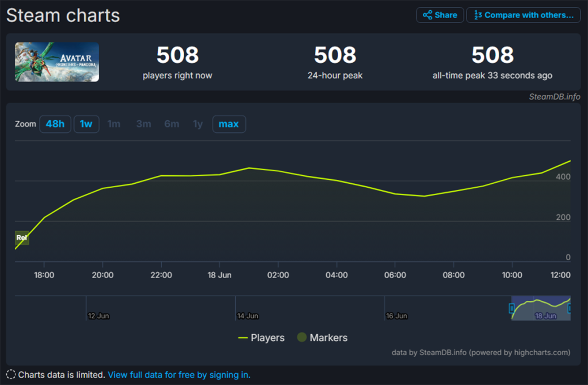
Task: Click the all-time peak 33 seconds ago text
Action: tap(492, 75)
